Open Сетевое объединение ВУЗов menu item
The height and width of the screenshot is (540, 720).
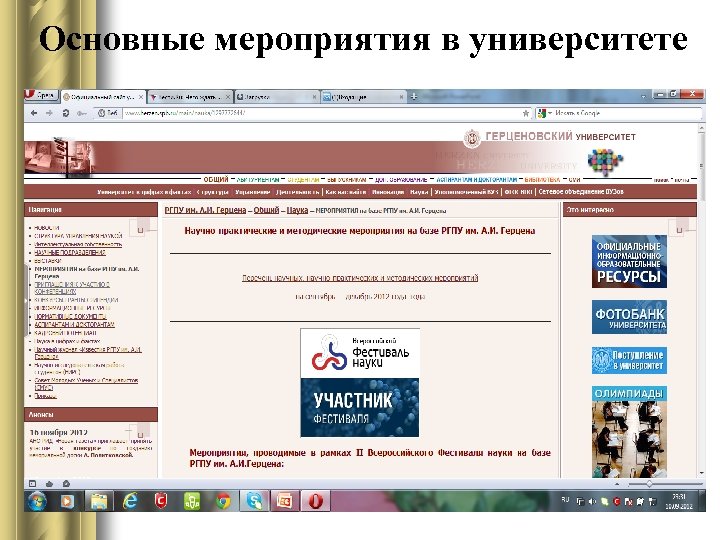581,192
